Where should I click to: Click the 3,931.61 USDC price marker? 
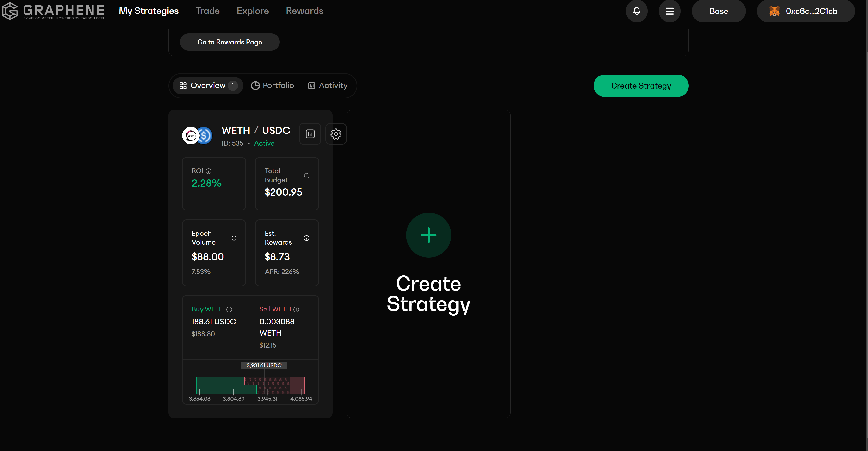point(264,365)
